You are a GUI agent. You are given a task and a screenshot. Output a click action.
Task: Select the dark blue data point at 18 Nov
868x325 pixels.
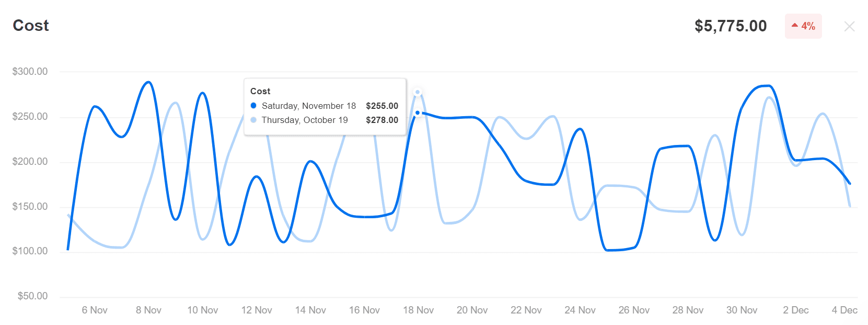418,113
